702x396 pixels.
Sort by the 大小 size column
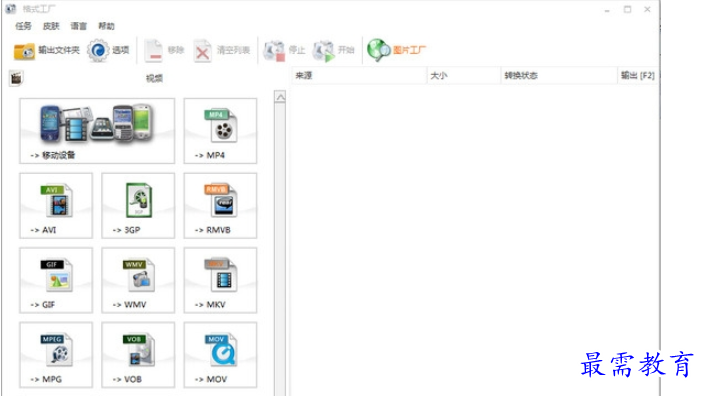(463, 75)
